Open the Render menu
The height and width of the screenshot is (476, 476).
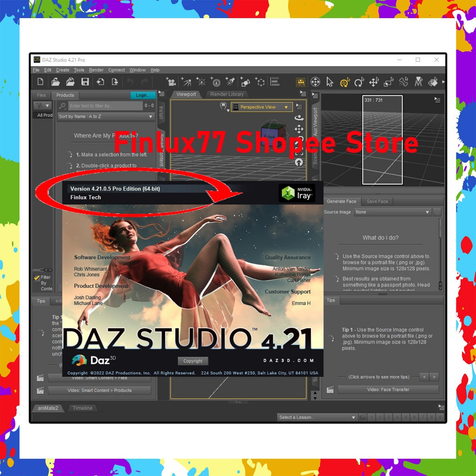pos(96,70)
